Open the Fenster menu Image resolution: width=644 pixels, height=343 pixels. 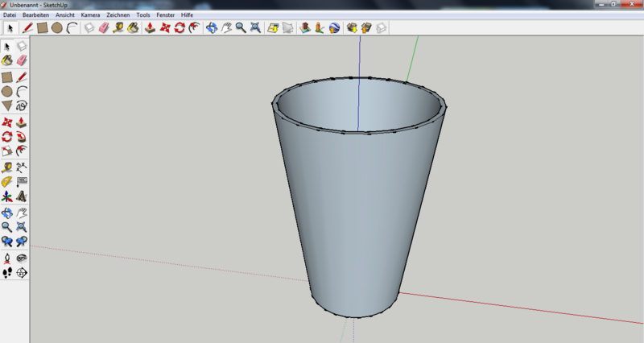(x=166, y=14)
